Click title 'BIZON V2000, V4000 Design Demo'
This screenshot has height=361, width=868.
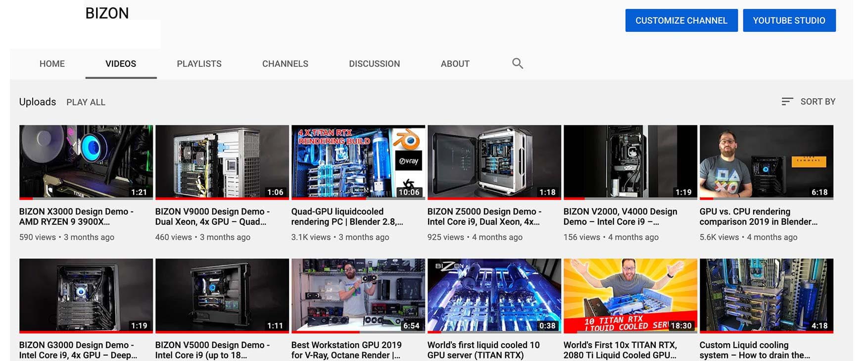(x=621, y=217)
